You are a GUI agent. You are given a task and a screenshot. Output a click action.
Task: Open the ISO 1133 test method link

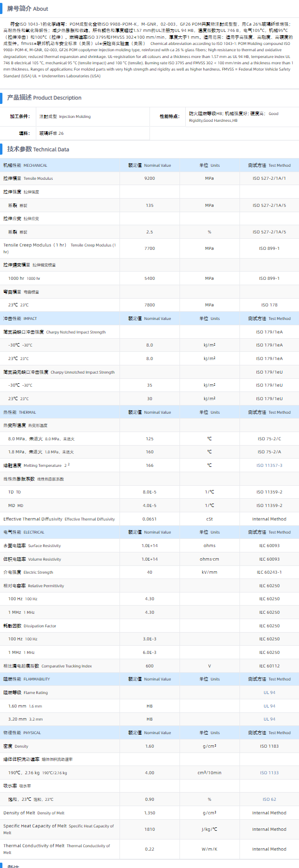click(x=269, y=773)
